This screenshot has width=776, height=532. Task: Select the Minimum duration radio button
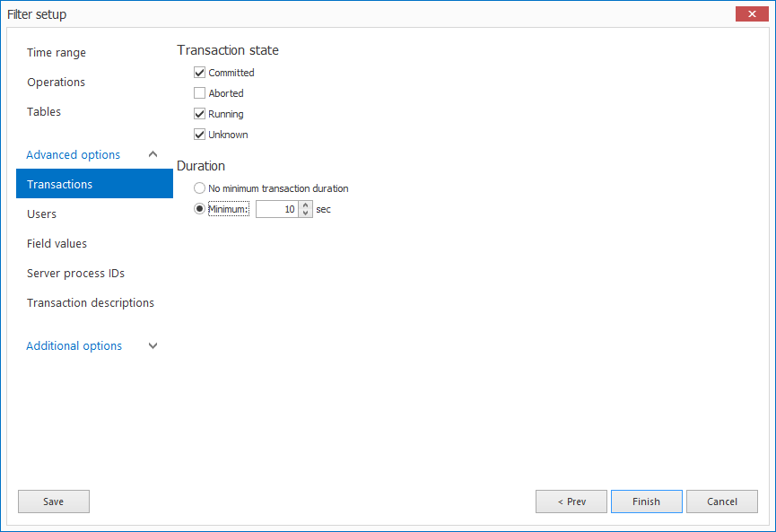[x=199, y=209]
